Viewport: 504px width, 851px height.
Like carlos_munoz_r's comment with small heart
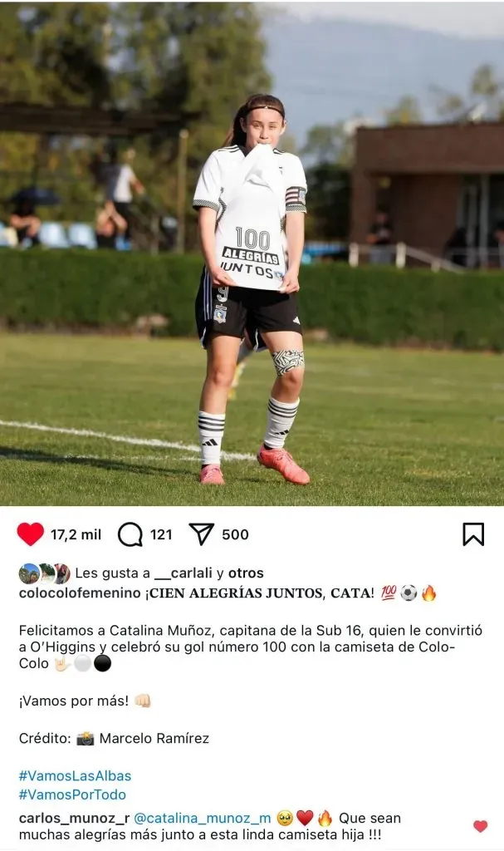point(480,826)
